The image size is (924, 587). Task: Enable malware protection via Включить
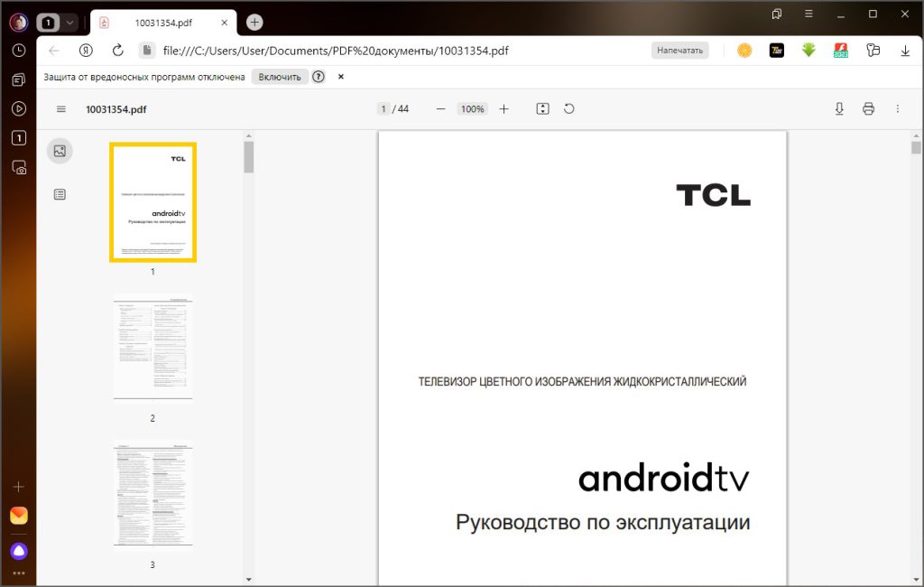coord(282,77)
